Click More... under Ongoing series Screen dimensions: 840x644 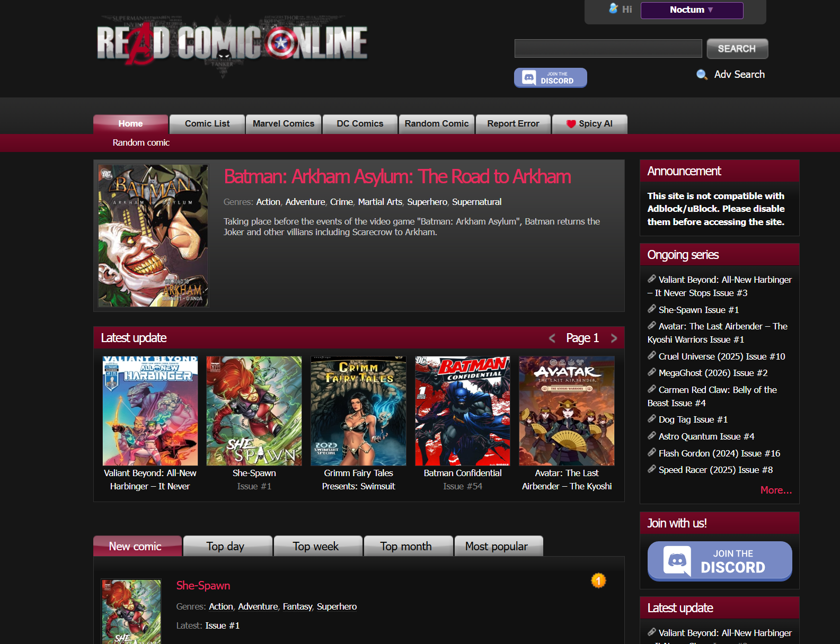pos(776,490)
